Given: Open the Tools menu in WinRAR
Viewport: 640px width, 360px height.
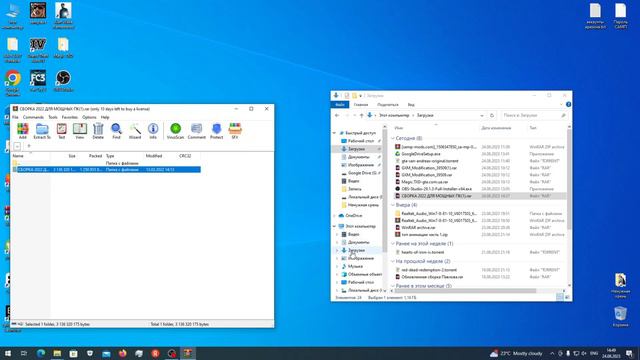Looking at the screenshot, I should click(x=53, y=117).
